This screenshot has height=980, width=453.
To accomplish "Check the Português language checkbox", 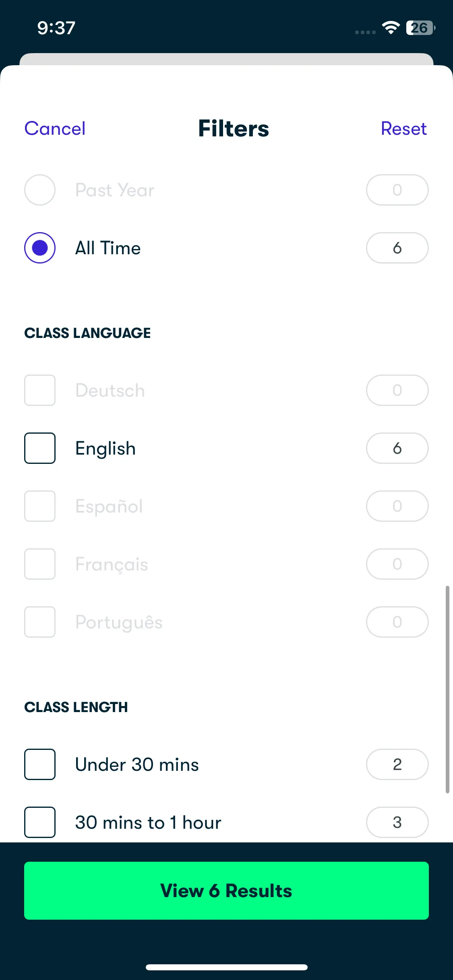I will pos(40,622).
